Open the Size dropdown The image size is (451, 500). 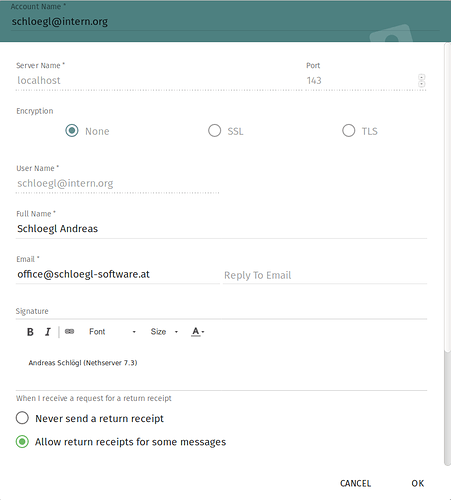click(164, 332)
